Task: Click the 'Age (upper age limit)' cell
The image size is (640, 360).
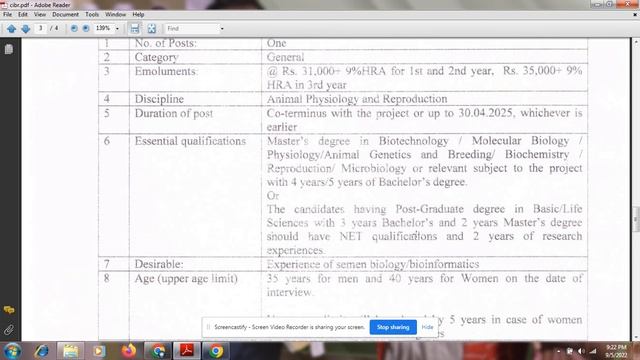Action: (x=186, y=278)
